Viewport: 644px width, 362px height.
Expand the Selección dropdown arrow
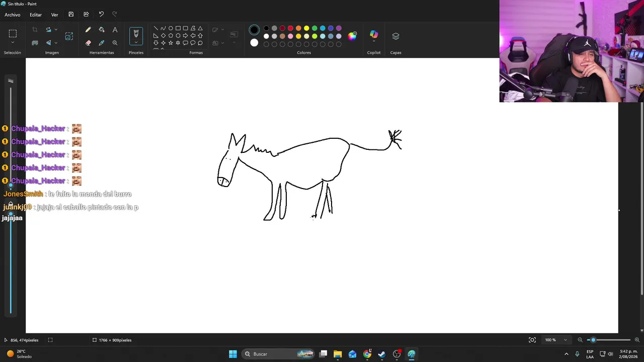[x=13, y=43]
